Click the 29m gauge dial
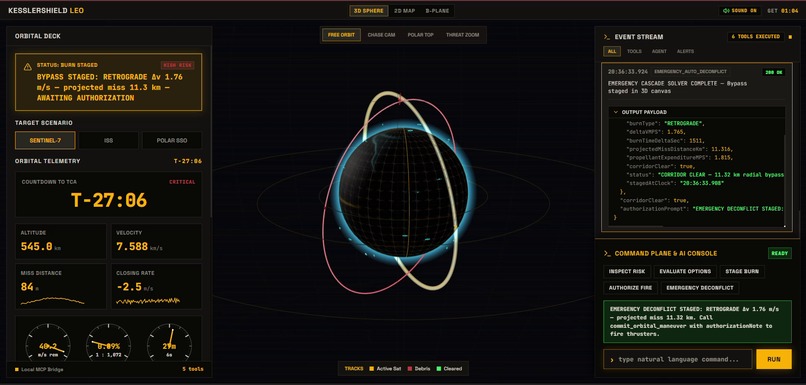This screenshot has width=806, height=385. 169,343
